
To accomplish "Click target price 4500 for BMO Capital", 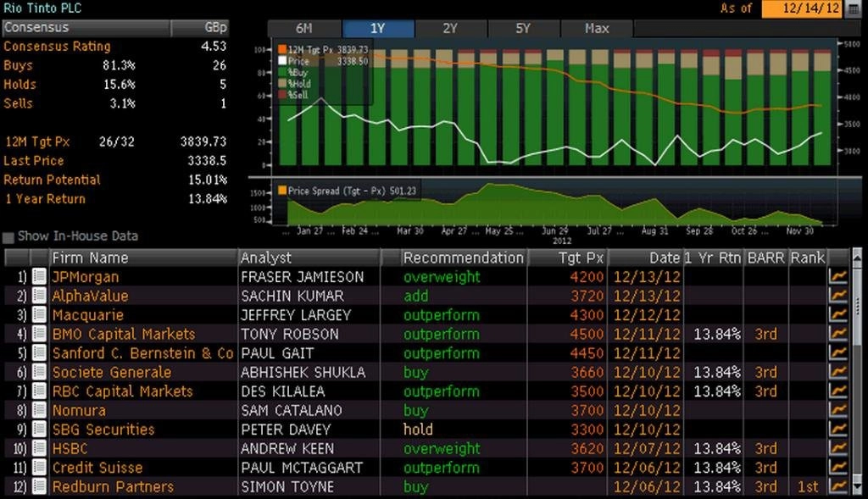I will pos(587,334).
